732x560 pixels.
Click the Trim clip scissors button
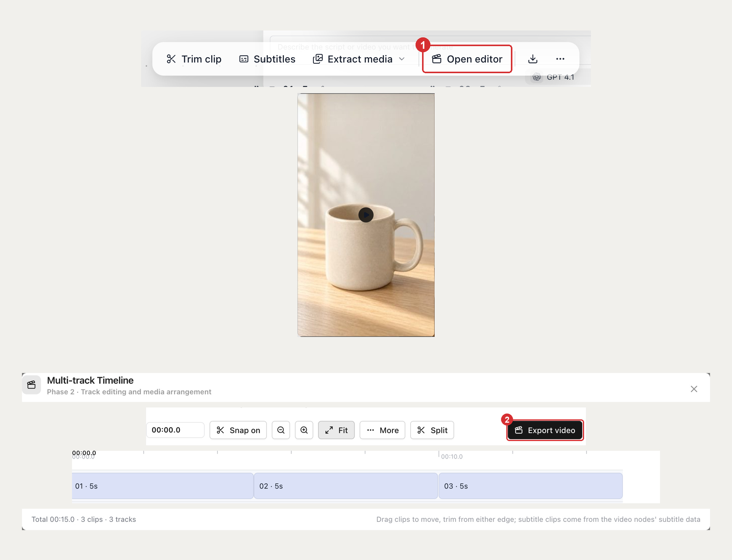click(x=194, y=59)
